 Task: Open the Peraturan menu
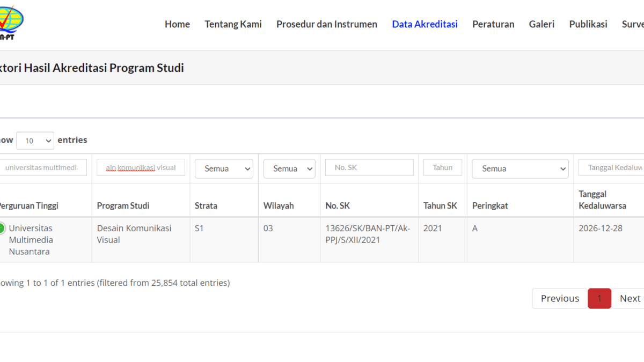click(493, 24)
